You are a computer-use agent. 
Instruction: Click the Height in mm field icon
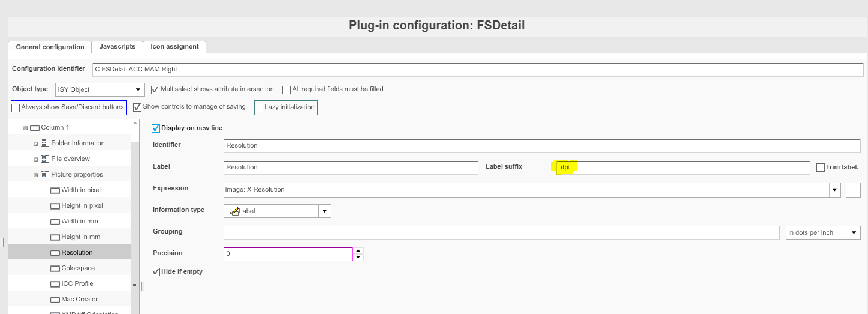point(55,237)
